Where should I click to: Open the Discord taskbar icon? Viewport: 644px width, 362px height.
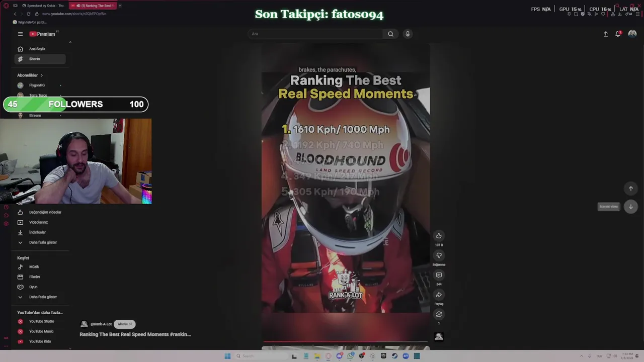tap(340, 356)
